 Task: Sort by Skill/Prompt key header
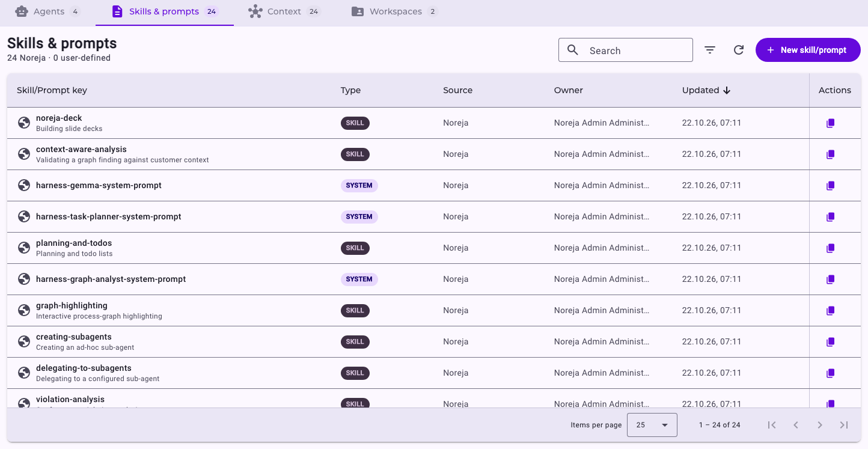[x=52, y=90]
